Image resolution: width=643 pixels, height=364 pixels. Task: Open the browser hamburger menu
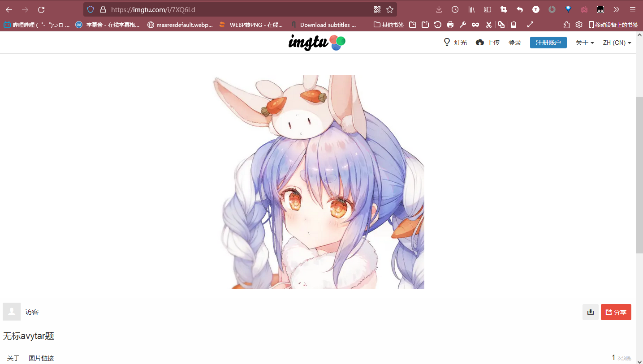point(633,9)
